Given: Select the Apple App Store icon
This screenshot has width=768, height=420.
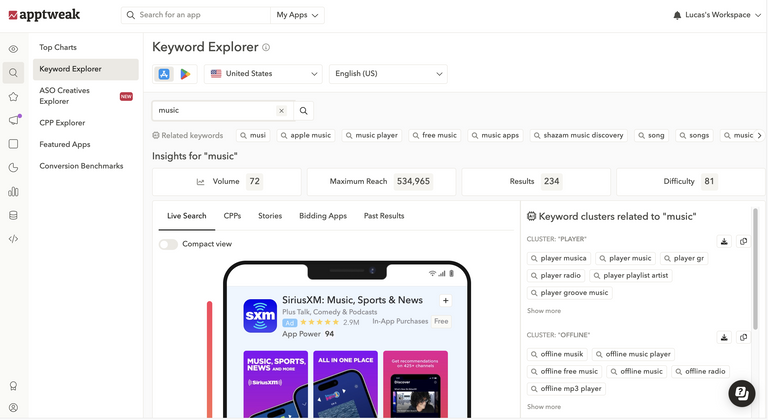Looking at the screenshot, I should pyautogui.click(x=164, y=74).
